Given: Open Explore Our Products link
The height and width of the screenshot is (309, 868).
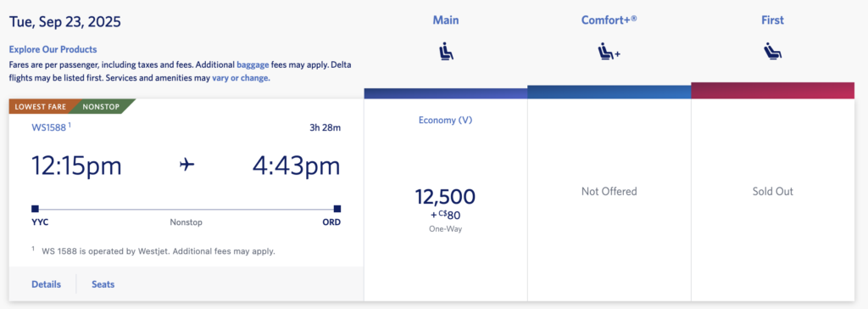Looking at the screenshot, I should coord(53,49).
